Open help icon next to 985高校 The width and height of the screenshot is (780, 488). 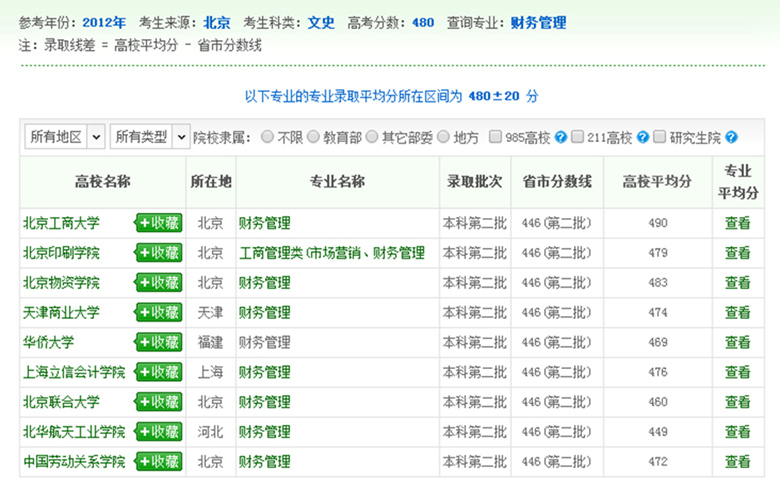coord(561,137)
